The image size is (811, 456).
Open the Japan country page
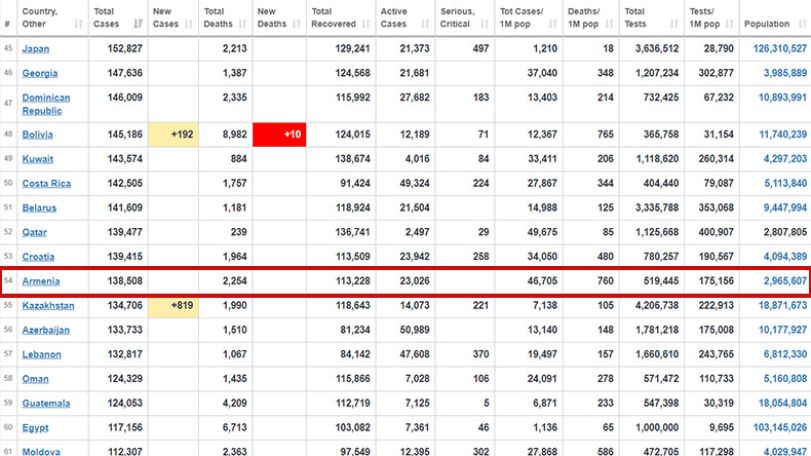pyautogui.click(x=36, y=49)
